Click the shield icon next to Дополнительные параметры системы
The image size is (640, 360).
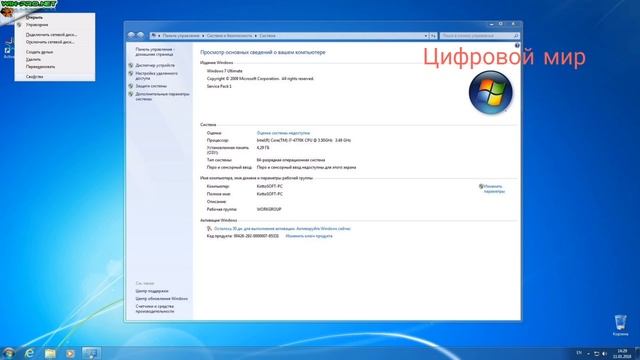[x=131, y=94]
